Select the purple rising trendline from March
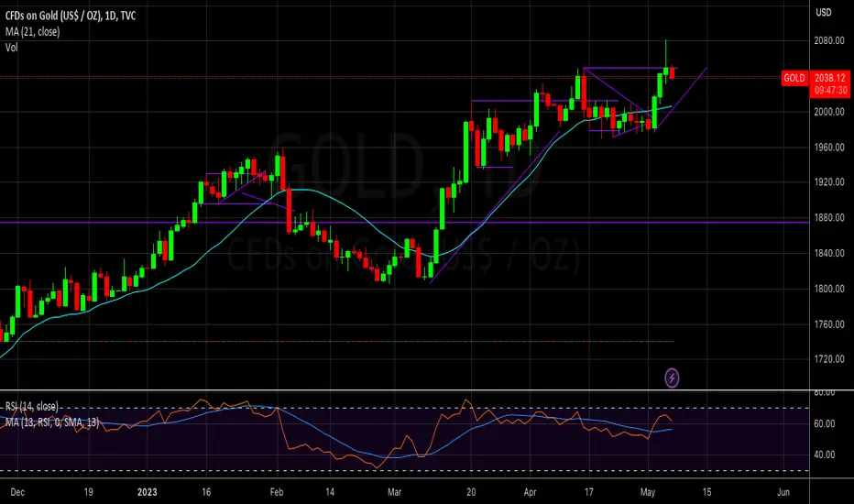This screenshot has height=504, width=854. click(495, 207)
